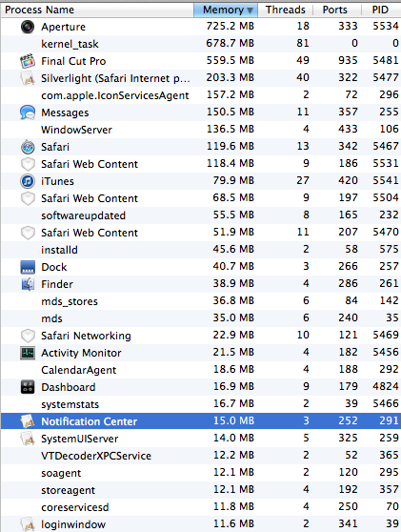This screenshot has height=532, width=401.
Task: Click the Safari Networking shield icon
Action: pyautogui.click(x=28, y=336)
